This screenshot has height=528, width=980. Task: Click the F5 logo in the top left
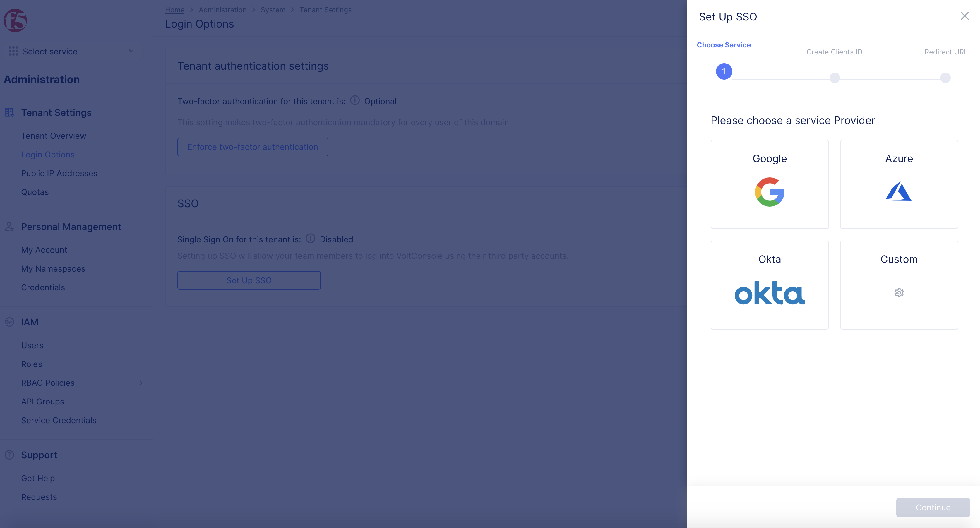tap(15, 20)
